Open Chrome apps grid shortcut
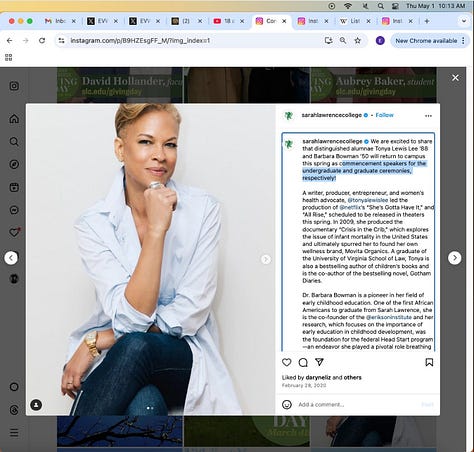 pos(9,57)
